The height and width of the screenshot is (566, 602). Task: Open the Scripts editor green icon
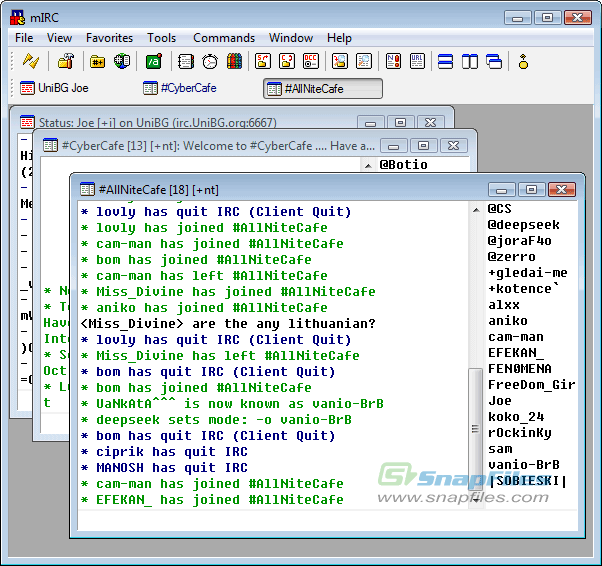click(154, 61)
